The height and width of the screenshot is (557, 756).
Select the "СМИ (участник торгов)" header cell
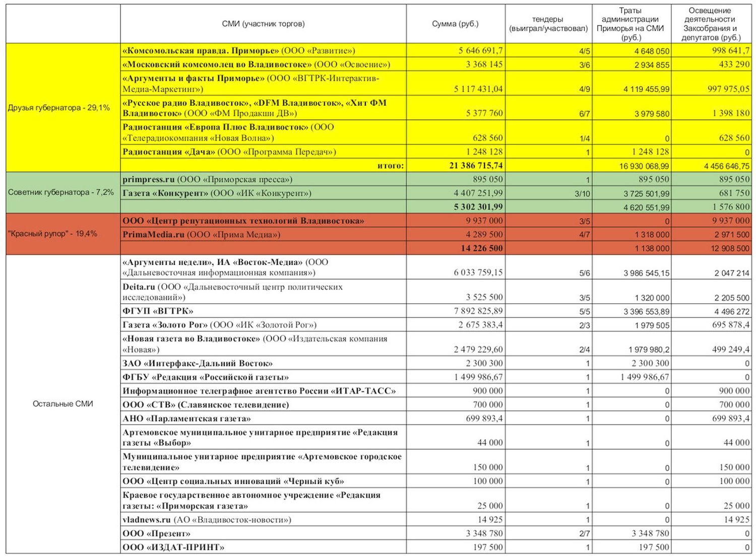[x=263, y=24]
